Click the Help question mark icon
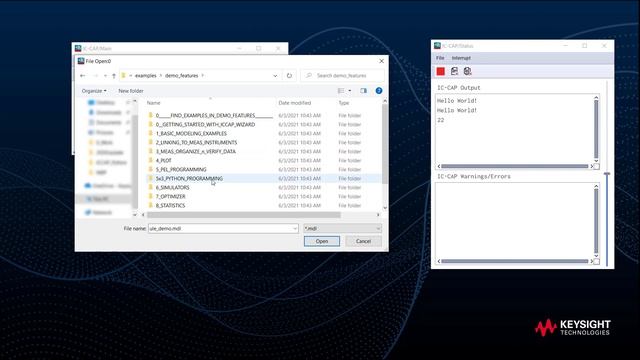The height and width of the screenshot is (360, 640). point(379,91)
